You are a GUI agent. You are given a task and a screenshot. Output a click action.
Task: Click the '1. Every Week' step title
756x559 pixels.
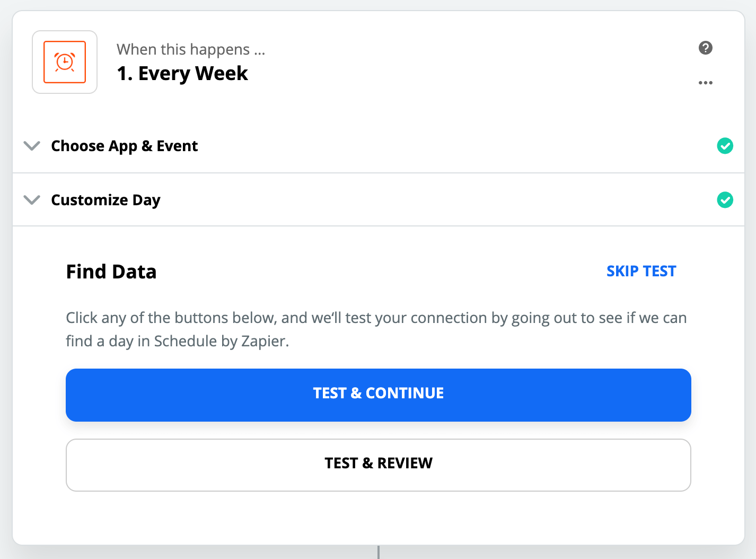182,73
